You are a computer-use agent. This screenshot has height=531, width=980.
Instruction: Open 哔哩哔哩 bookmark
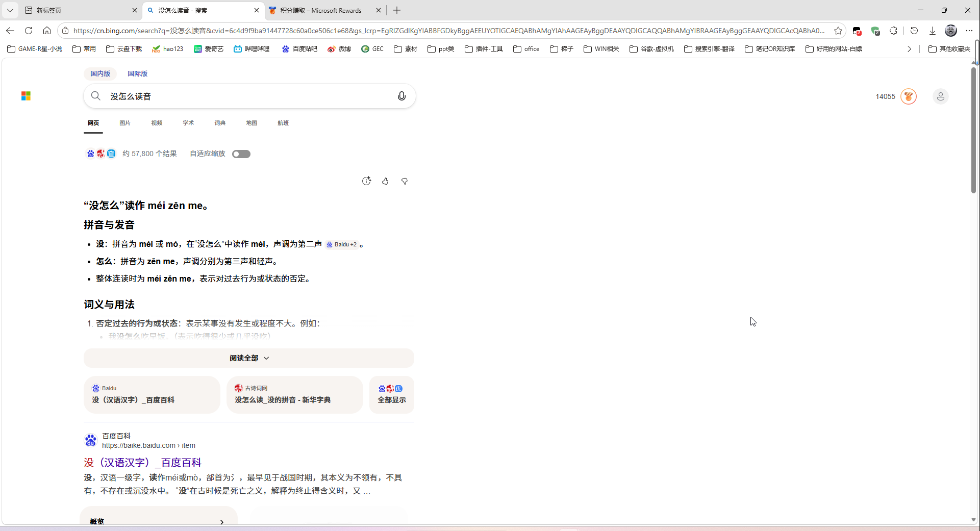pyautogui.click(x=252, y=49)
